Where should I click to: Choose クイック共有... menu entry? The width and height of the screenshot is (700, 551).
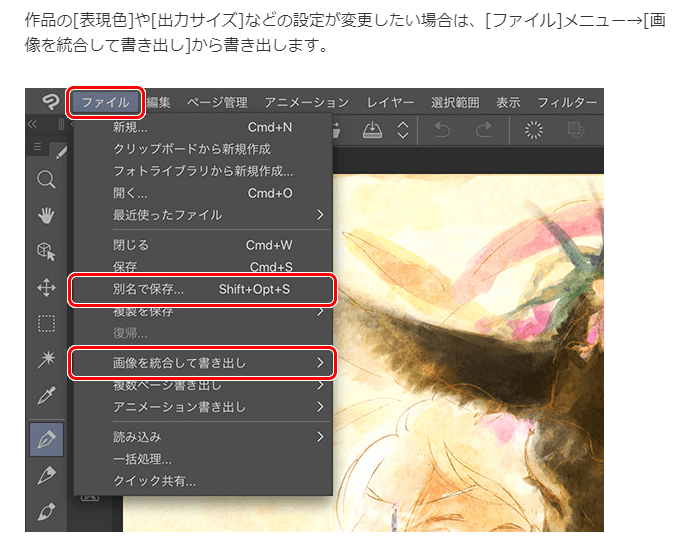click(x=203, y=480)
